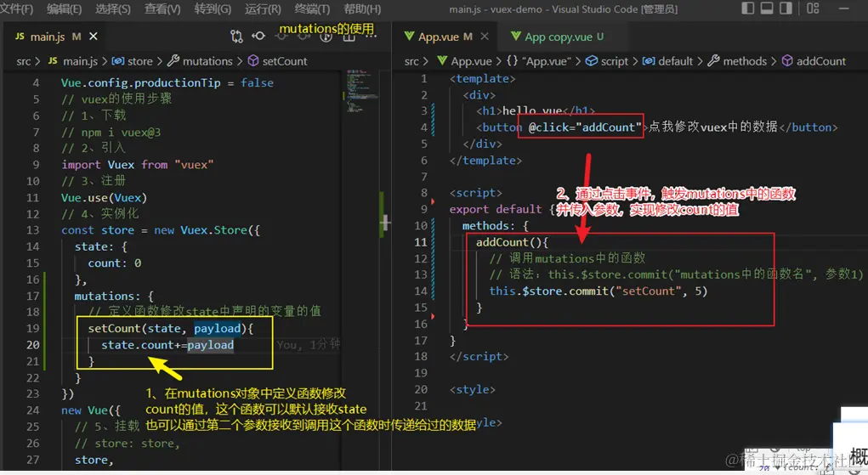This screenshot has height=475, width=868.
Task: Click the module icon beside script breadcrumb
Action: [592, 60]
